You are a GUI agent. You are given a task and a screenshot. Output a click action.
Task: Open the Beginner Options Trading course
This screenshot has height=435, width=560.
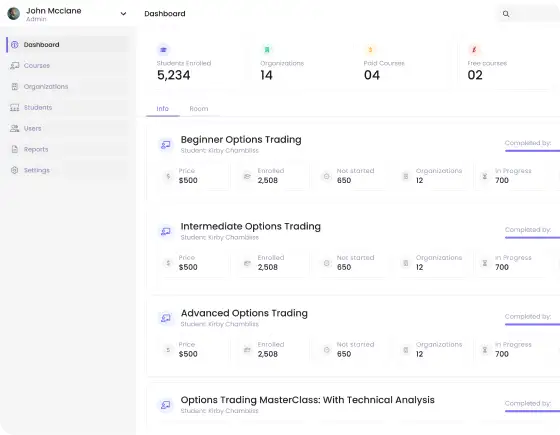[241, 140]
